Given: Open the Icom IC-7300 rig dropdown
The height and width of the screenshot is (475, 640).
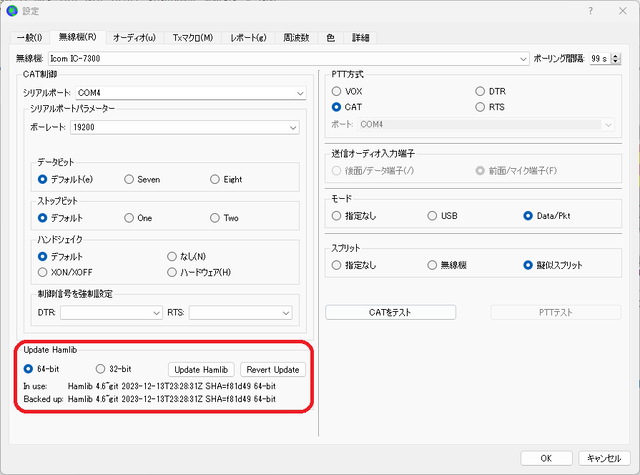Looking at the screenshot, I should (289, 59).
